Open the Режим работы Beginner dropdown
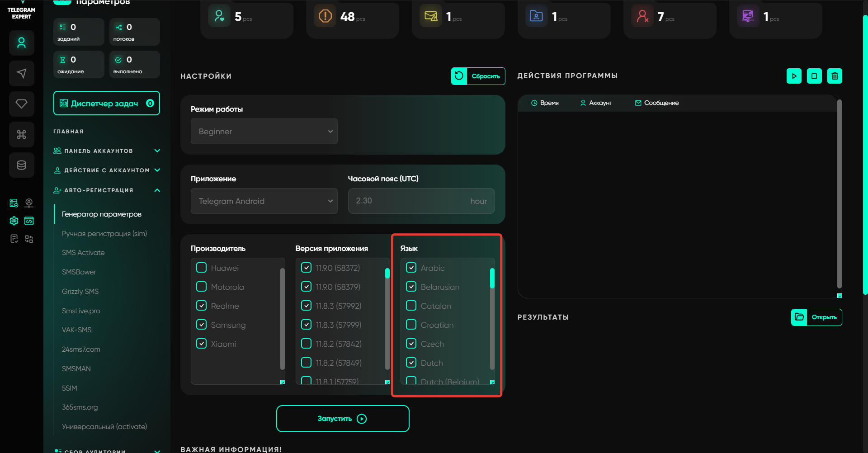 [264, 132]
